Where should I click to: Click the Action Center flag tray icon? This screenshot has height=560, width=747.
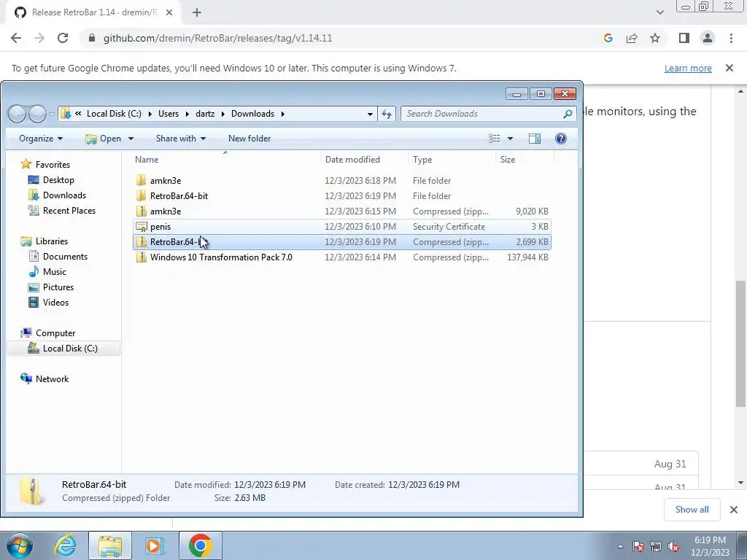tap(638, 546)
